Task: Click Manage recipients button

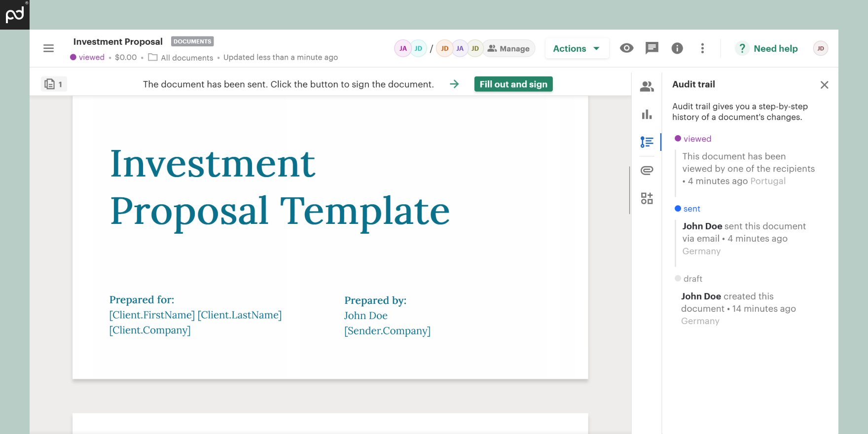Action: coord(508,48)
